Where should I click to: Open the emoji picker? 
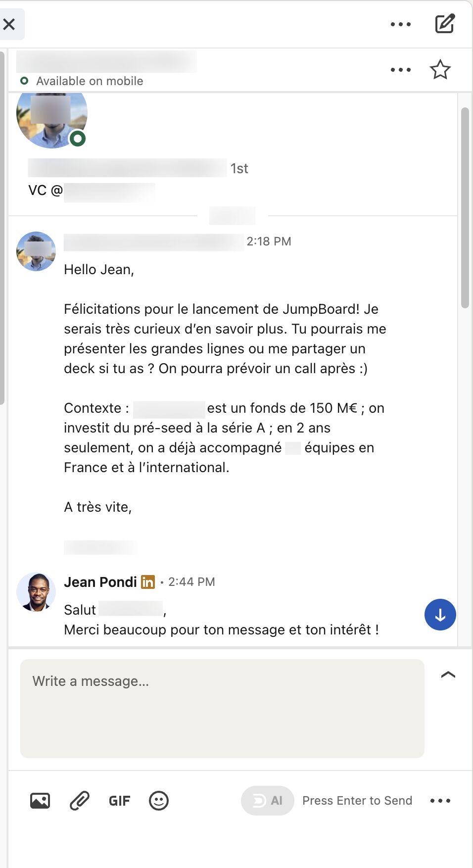159,800
